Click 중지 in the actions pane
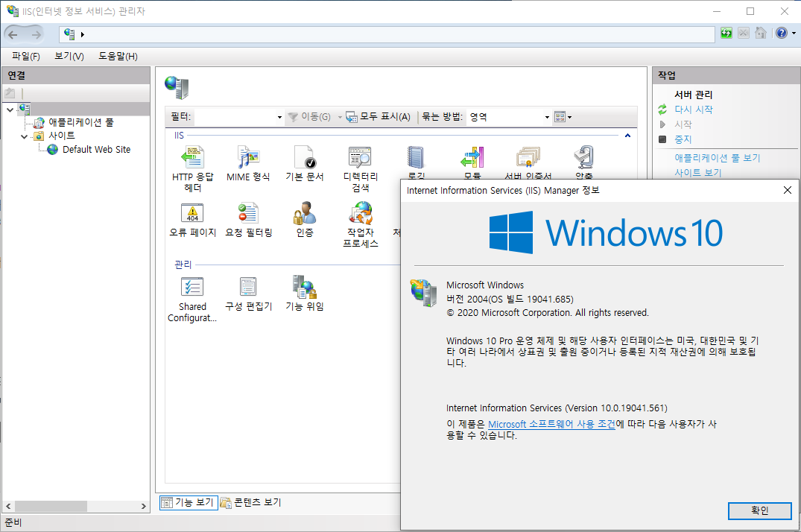This screenshot has height=532, width=801. point(683,139)
